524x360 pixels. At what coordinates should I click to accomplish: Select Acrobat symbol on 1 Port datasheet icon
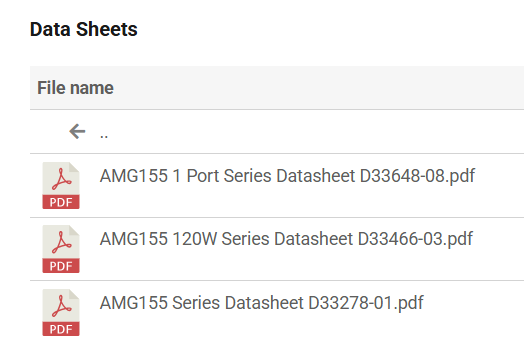click(x=61, y=179)
